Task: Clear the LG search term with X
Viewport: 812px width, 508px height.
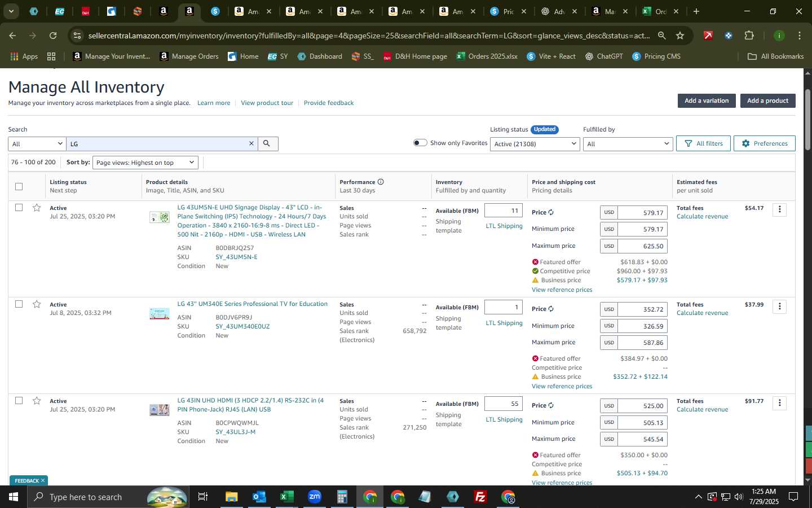Action: click(x=251, y=144)
